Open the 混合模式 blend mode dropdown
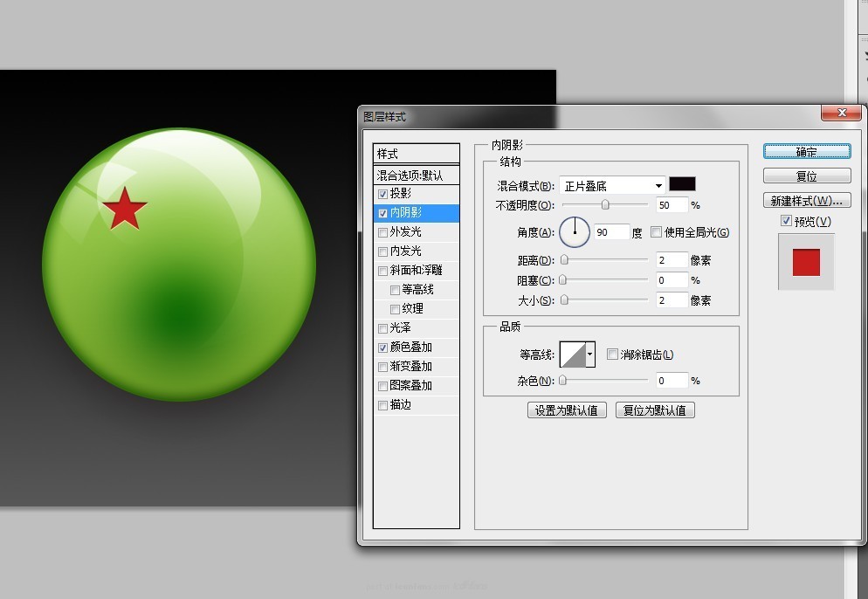This screenshot has width=868, height=599. click(x=611, y=184)
